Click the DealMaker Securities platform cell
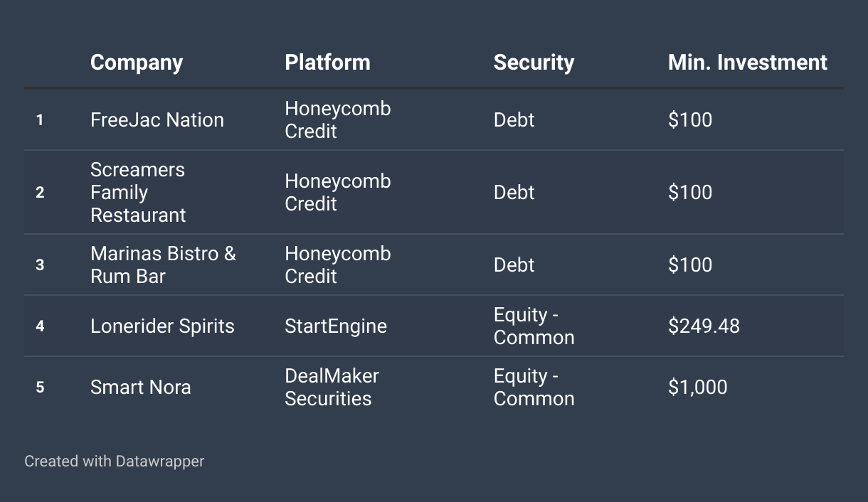The width and height of the screenshot is (868, 502). coord(332,388)
